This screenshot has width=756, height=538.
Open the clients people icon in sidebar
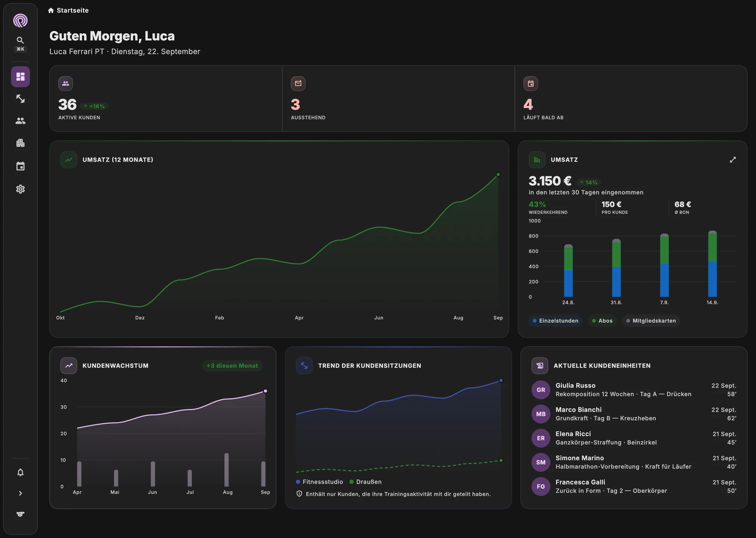coord(20,121)
